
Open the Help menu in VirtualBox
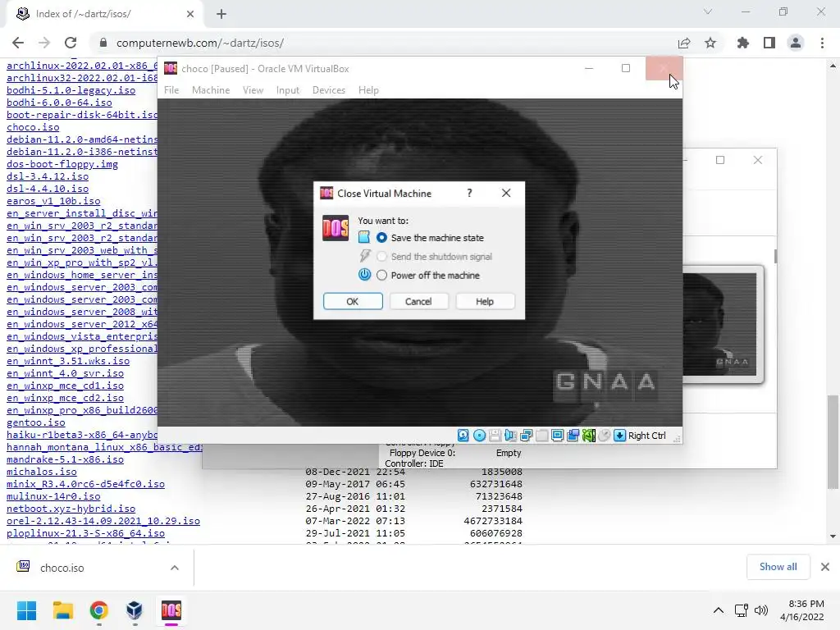coord(368,90)
